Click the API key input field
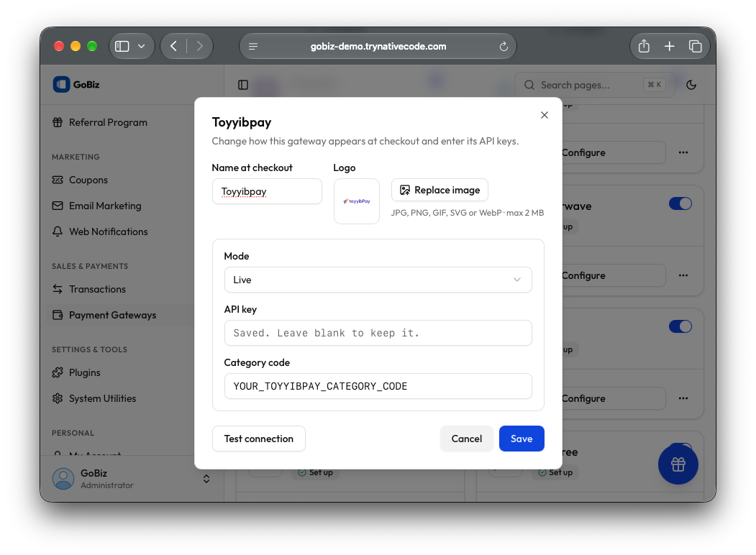The width and height of the screenshot is (756, 555). pos(378,333)
